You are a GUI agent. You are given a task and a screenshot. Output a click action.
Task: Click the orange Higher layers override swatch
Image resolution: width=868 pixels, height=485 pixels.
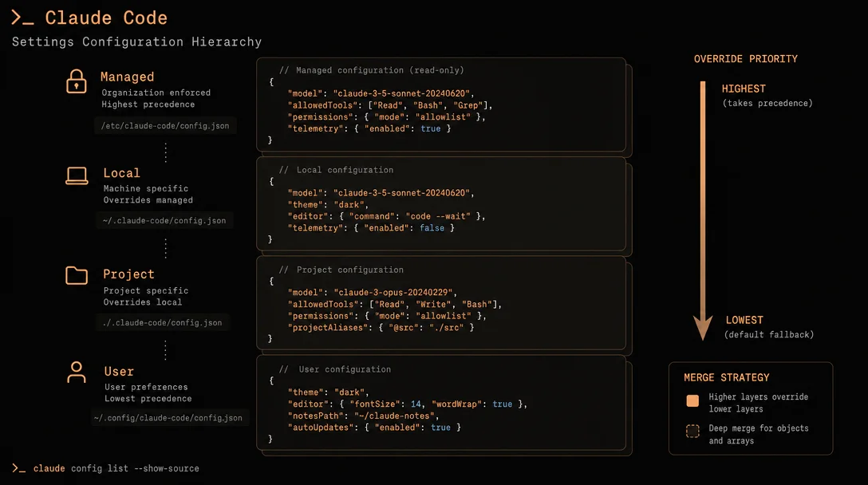coord(692,401)
